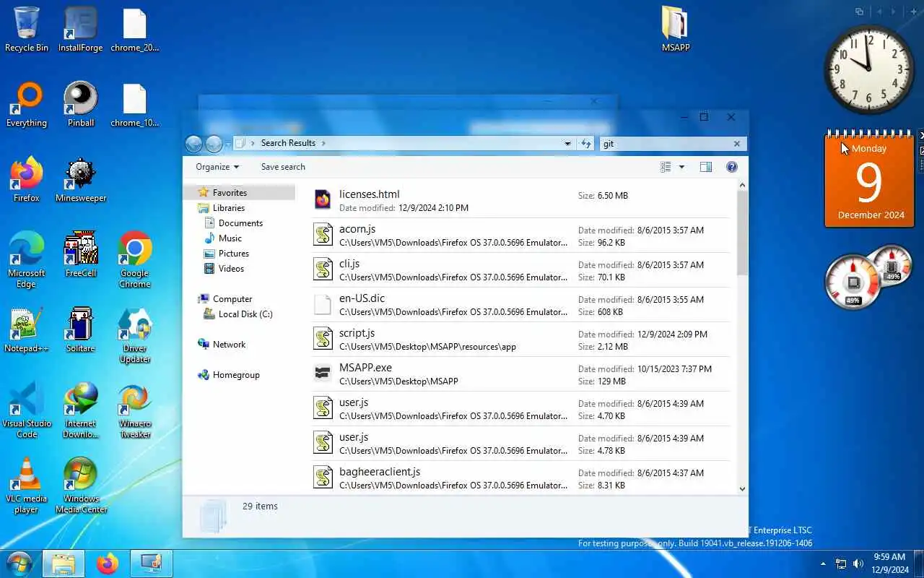Launch Driver Updater desktop shortcut
Viewport: 924px width, 578px height.
pyautogui.click(x=135, y=336)
